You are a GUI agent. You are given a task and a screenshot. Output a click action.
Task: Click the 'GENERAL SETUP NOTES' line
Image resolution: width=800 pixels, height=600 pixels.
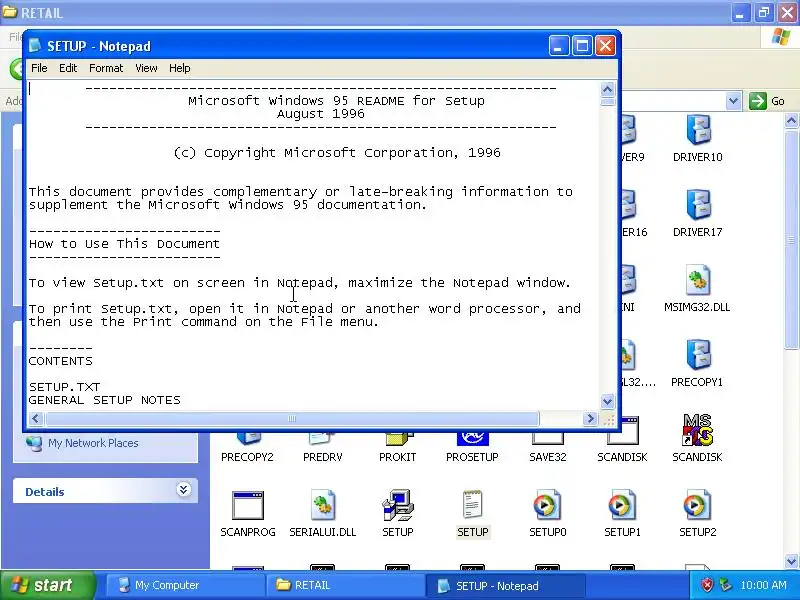(x=105, y=400)
